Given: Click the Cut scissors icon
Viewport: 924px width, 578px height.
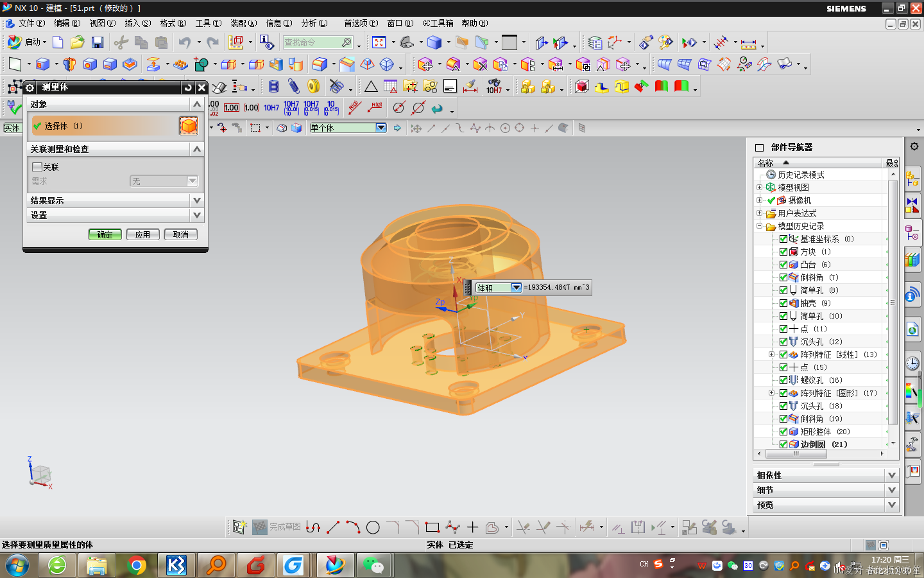Looking at the screenshot, I should point(121,42).
